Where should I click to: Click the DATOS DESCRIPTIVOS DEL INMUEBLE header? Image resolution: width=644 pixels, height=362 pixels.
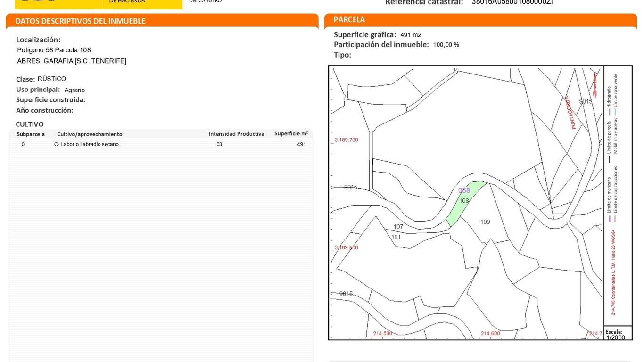81,21
